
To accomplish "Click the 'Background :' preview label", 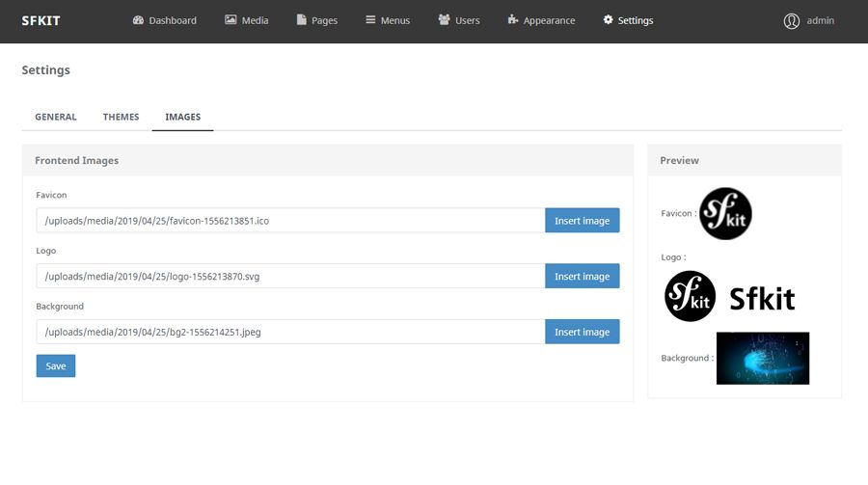I will tap(688, 359).
